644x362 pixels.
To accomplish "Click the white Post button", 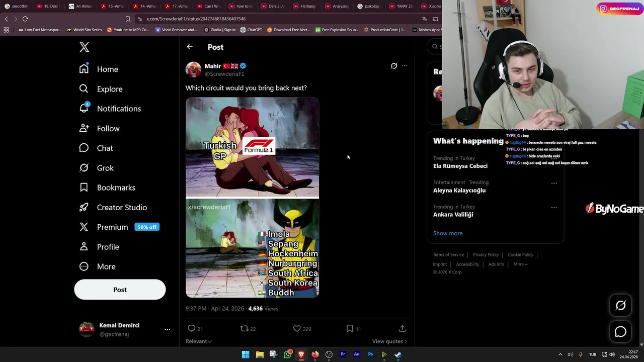I will 120,290.
